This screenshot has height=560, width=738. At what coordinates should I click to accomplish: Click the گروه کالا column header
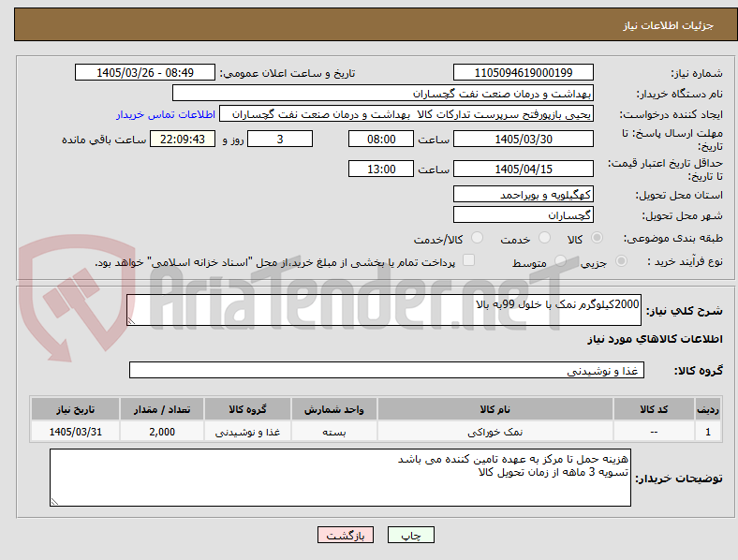pos(247,409)
